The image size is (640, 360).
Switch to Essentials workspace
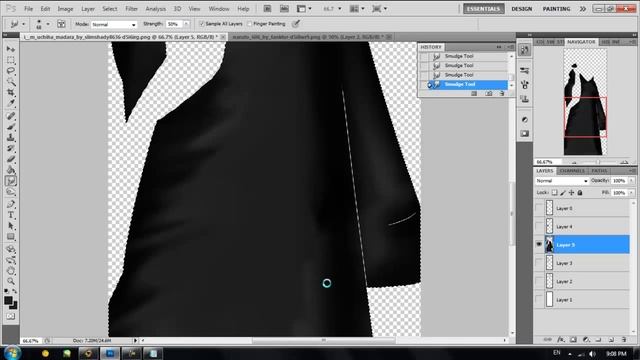(483, 9)
